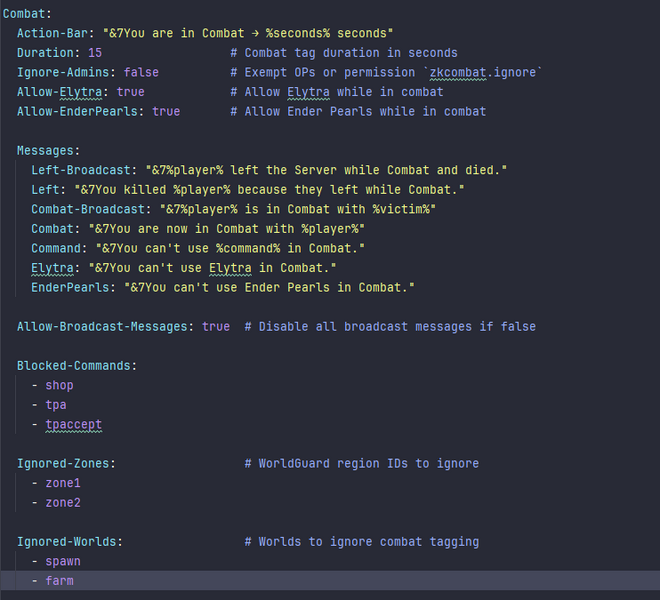
Task: Click the "Combat" key under Messages
Action: 53,229
